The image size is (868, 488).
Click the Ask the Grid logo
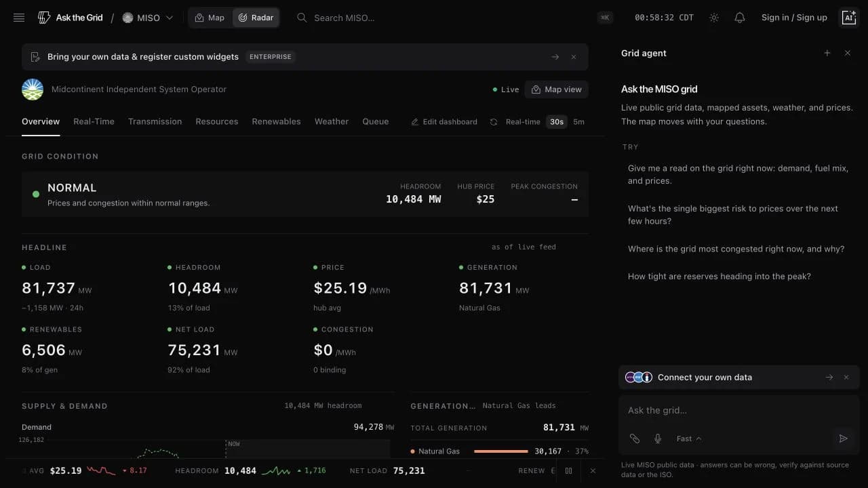point(71,18)
